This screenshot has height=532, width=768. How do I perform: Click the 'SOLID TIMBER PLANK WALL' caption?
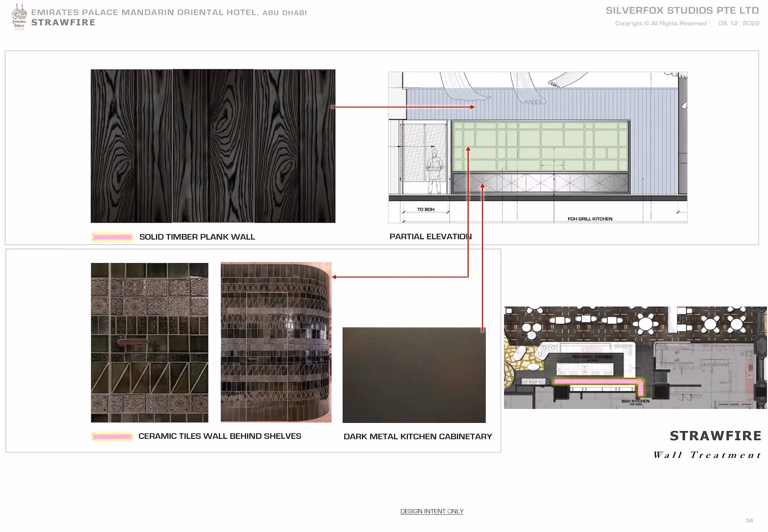[197, 237]
